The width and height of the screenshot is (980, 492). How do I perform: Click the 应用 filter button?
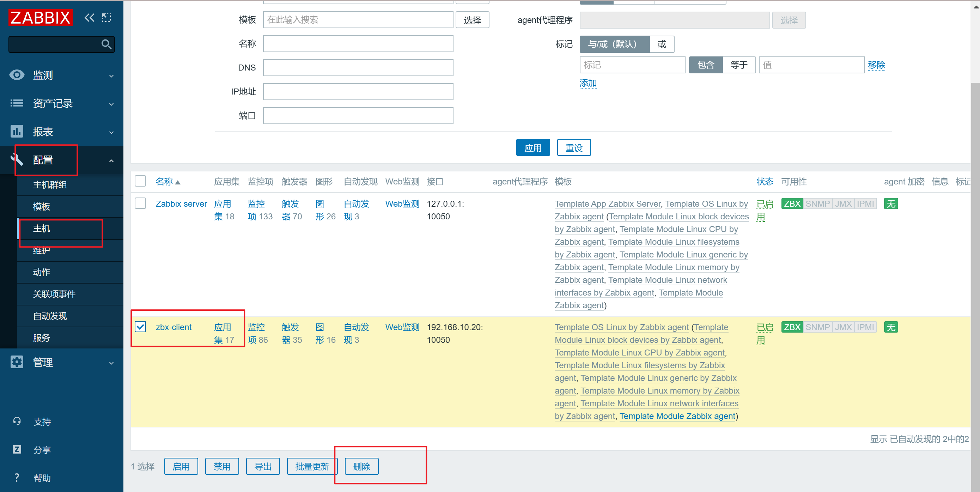(x=532, y=148)
